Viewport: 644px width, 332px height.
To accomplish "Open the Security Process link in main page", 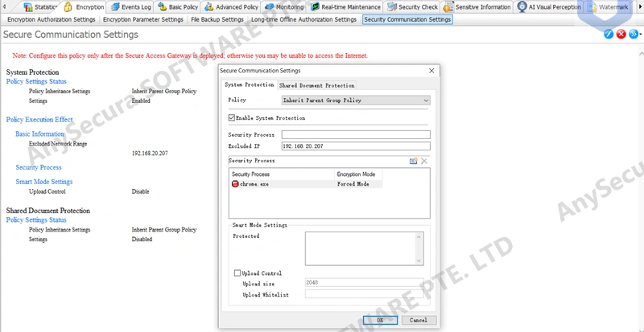I will (39, 167).
